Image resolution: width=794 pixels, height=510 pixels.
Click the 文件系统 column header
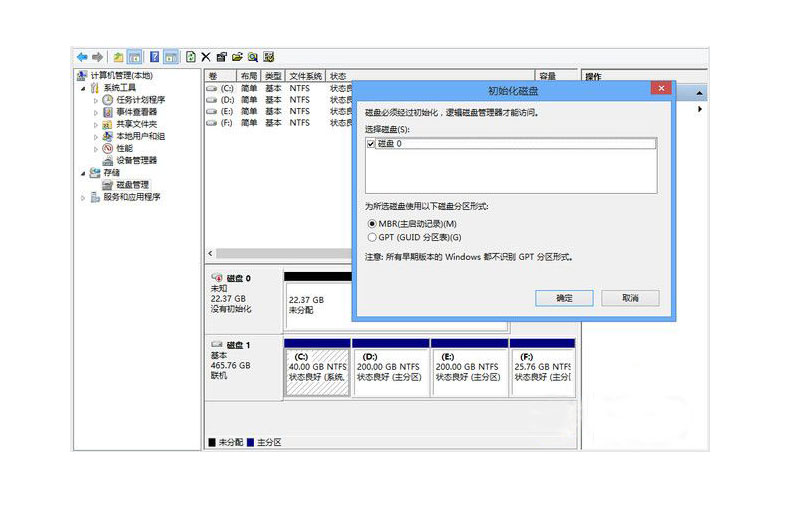point(305,76)
